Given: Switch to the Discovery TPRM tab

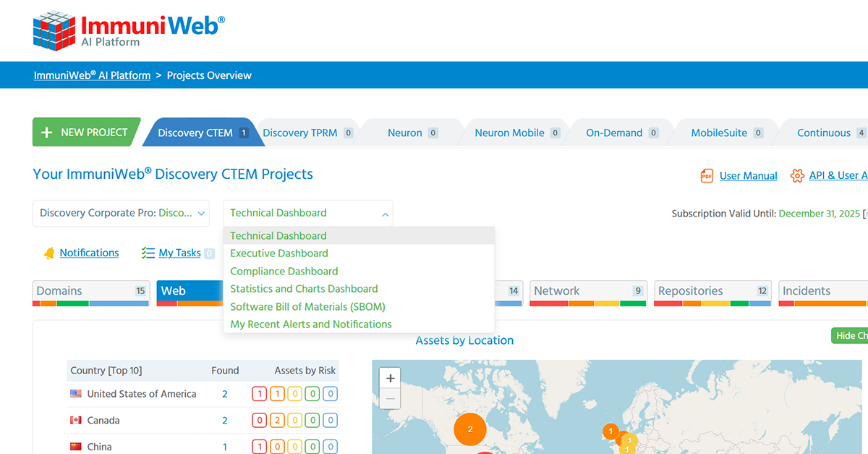Looking at the screenshot, I should pos(300,133).
